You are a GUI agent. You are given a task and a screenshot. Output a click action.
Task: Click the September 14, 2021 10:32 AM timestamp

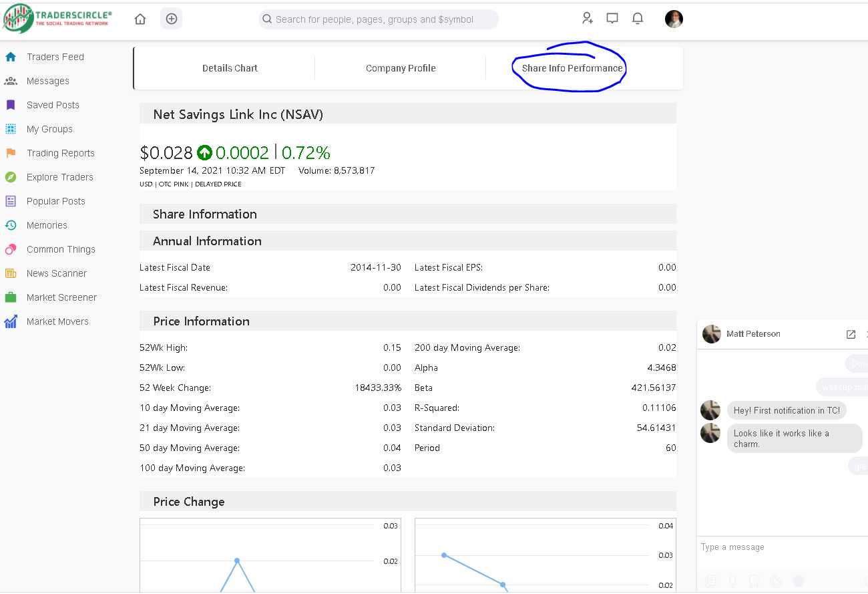212,170
